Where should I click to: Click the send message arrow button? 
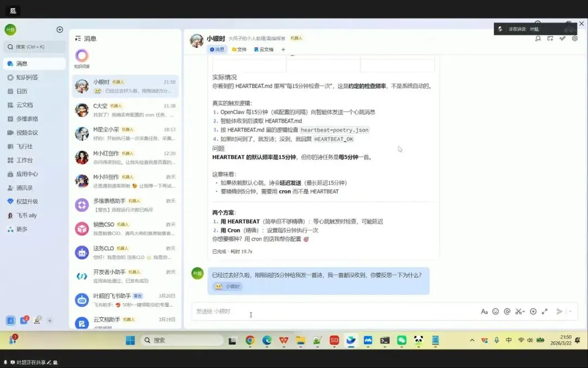[559, 311]
